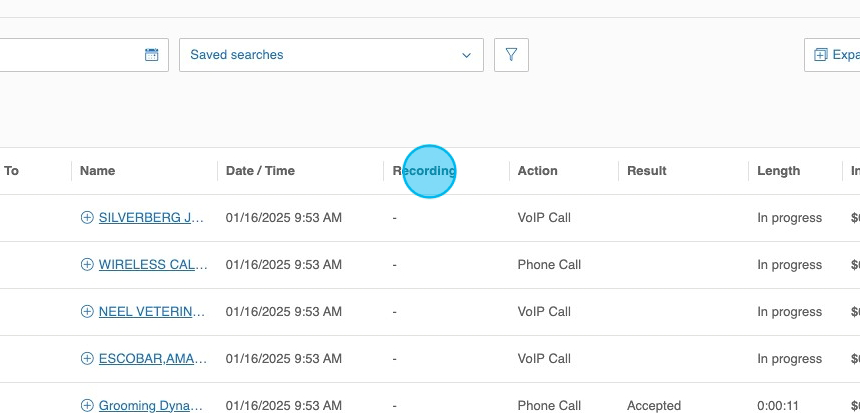Sort by the Result column header
The image size is (860, 413).
pyautogui.click(x=646, y=171)
